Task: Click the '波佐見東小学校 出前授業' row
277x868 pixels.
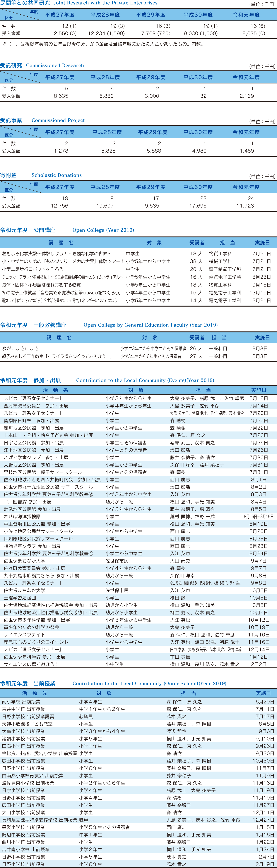Action: point(138,783)
